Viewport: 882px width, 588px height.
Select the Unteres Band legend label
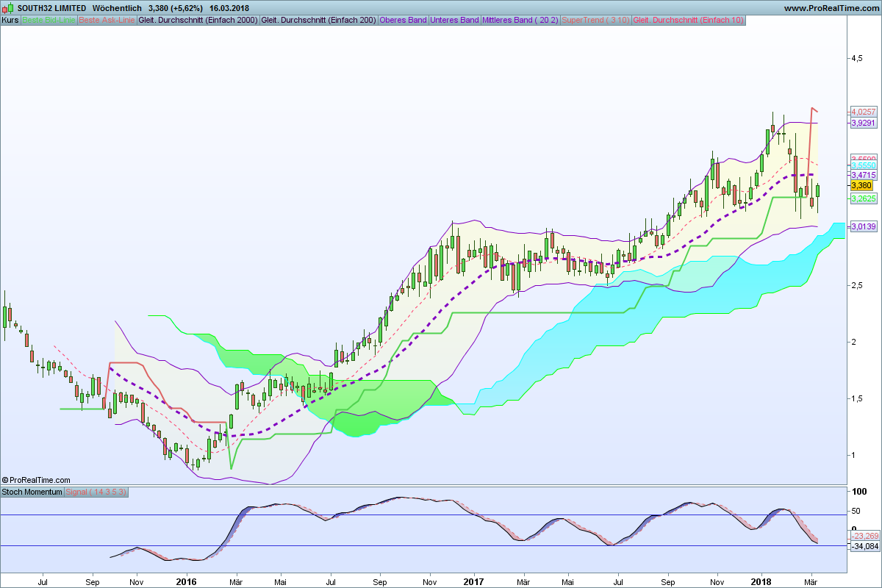[455, 20]
